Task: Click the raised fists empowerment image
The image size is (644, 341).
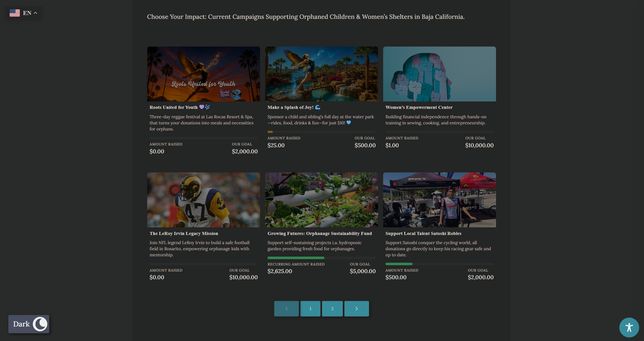Action: coord(439,74)
